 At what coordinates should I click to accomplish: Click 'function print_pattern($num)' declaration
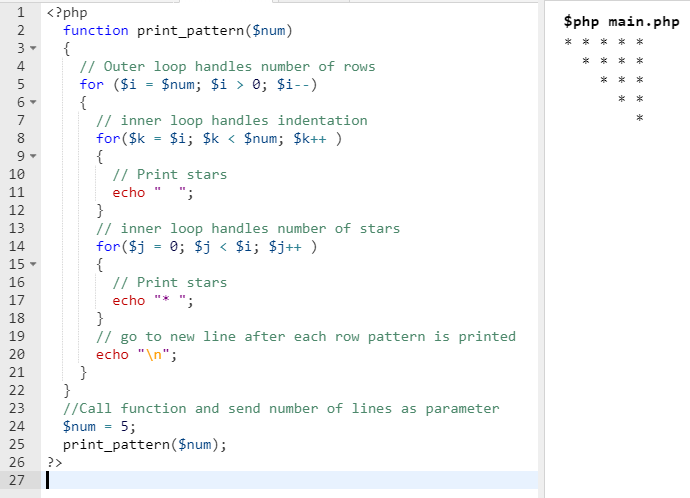click(x=178, y=30)
